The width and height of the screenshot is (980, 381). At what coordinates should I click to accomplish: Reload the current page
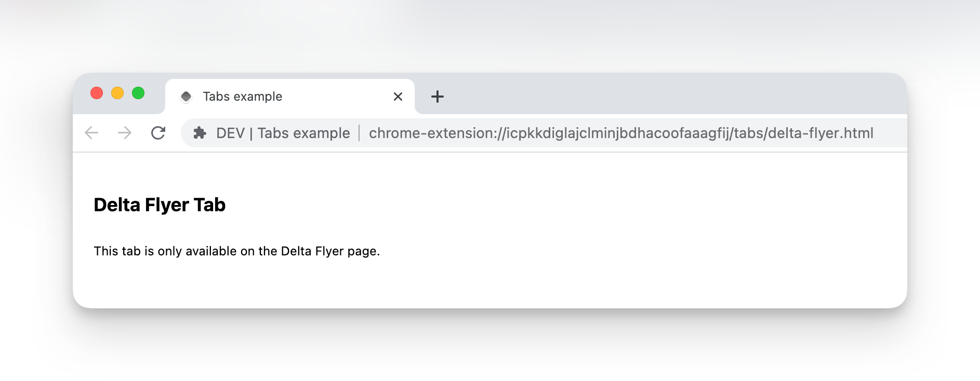point(158,133)
